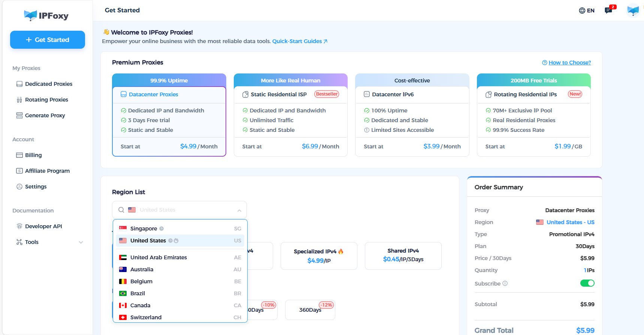Select United Arab Emirates from region list
Viewport: 644px width, 335px height.
tap(180, 257)
